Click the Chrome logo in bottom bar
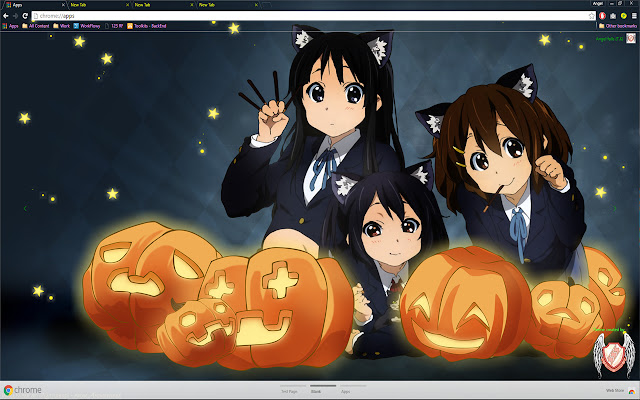The image size is (640, 400). pyautogui.click(x=22, y=390)
